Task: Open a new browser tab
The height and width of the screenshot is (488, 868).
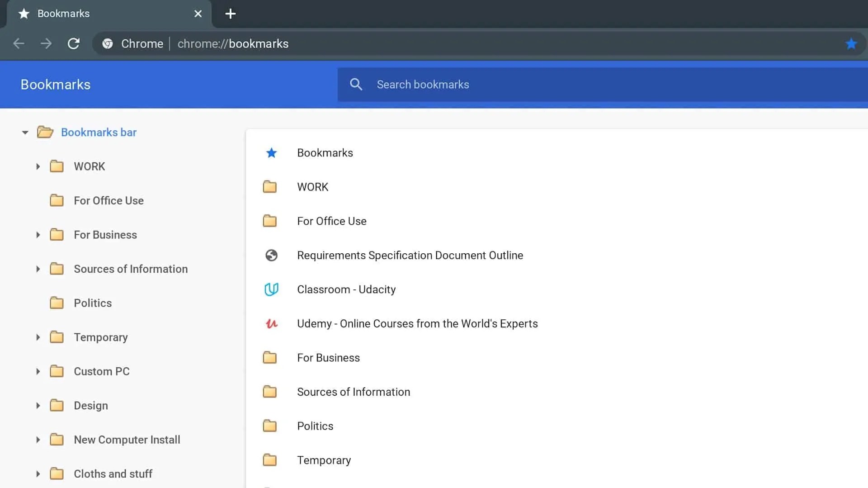Action: coord(230,14)
